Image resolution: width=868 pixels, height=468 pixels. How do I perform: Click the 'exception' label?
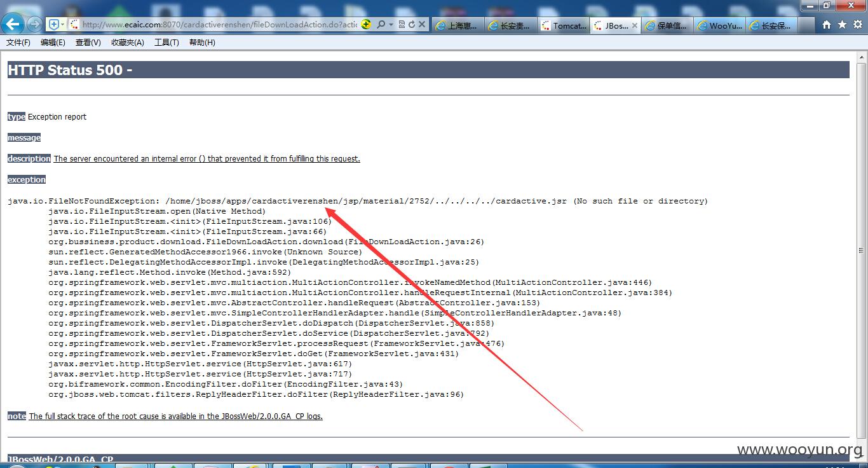click(27, 179)
